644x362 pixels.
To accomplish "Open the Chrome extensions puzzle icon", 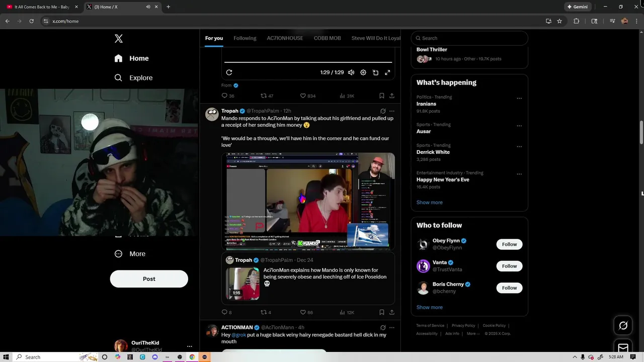I will pos(577,21).
